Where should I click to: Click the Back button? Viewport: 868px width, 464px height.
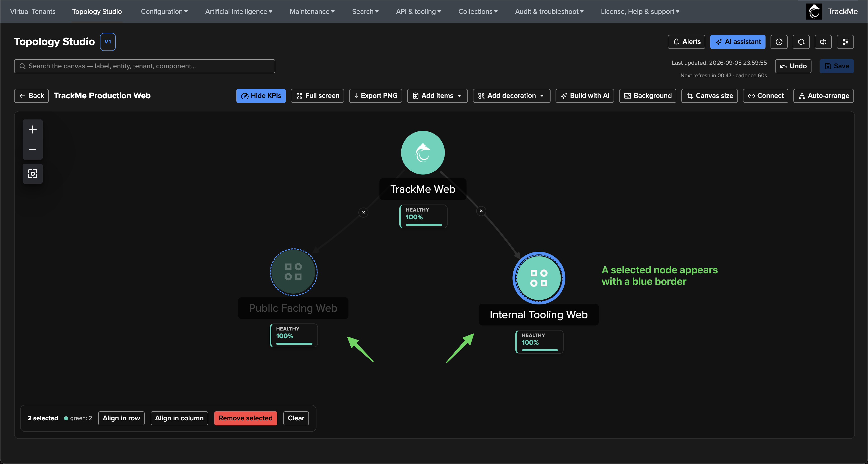tap(31, 96)
